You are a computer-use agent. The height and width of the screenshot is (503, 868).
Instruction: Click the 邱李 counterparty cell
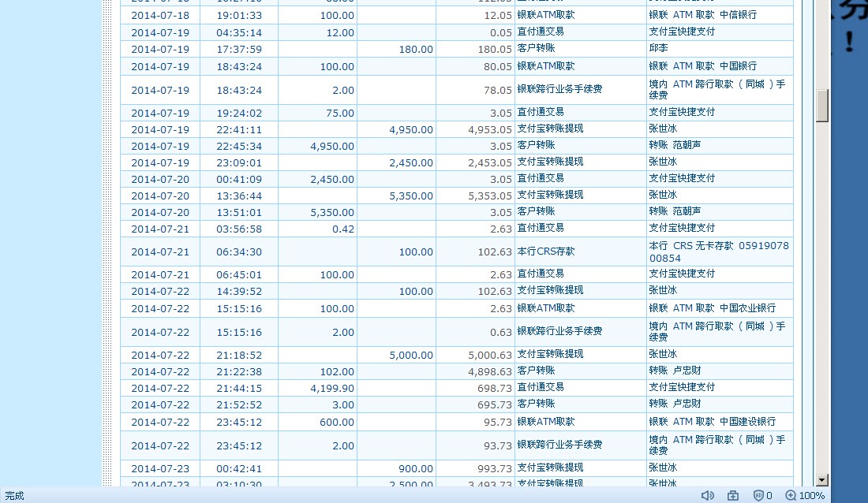[x=720, y=49]
